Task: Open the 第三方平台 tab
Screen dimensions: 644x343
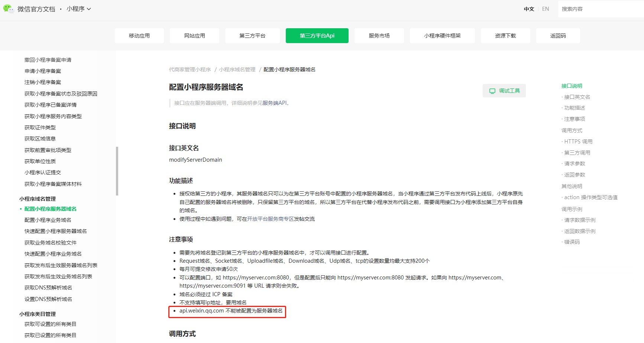Action: pos(252,36)
